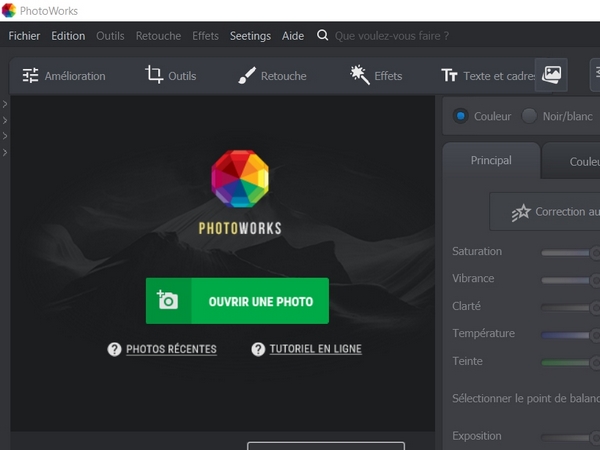The height and width of the screenshot is (450, 600).
Task: Open the Fichier menu
Action: pos(24,36)
